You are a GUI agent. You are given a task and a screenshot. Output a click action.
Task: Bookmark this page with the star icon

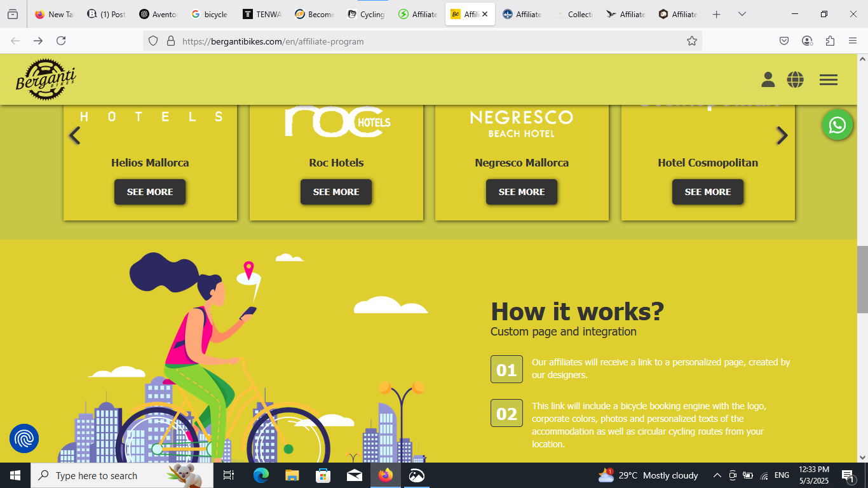coord(692,41)
